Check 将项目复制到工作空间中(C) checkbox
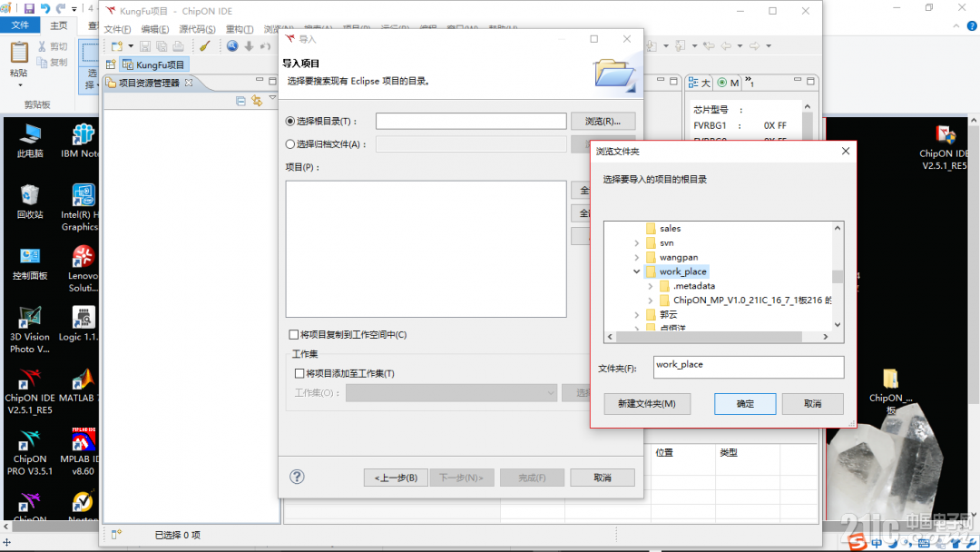980x552 pixels. pos(294,334)
